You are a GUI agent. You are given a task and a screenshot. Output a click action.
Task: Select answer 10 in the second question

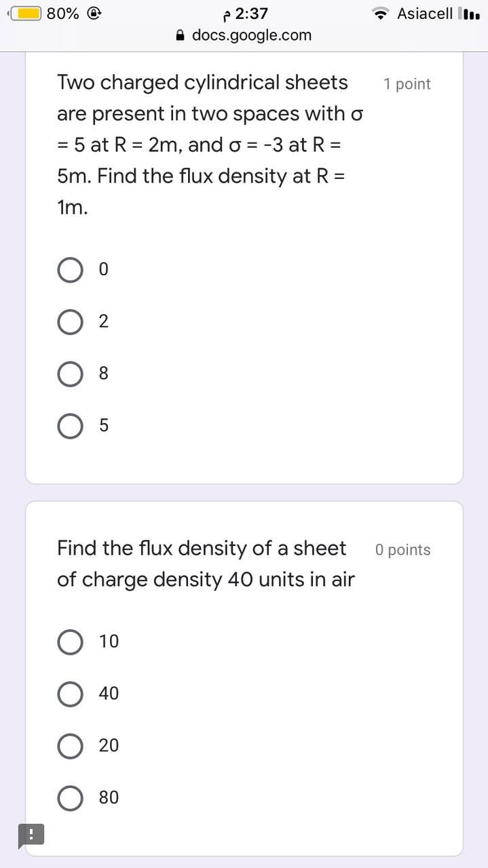pyautogui.click(x=70, y=642)
